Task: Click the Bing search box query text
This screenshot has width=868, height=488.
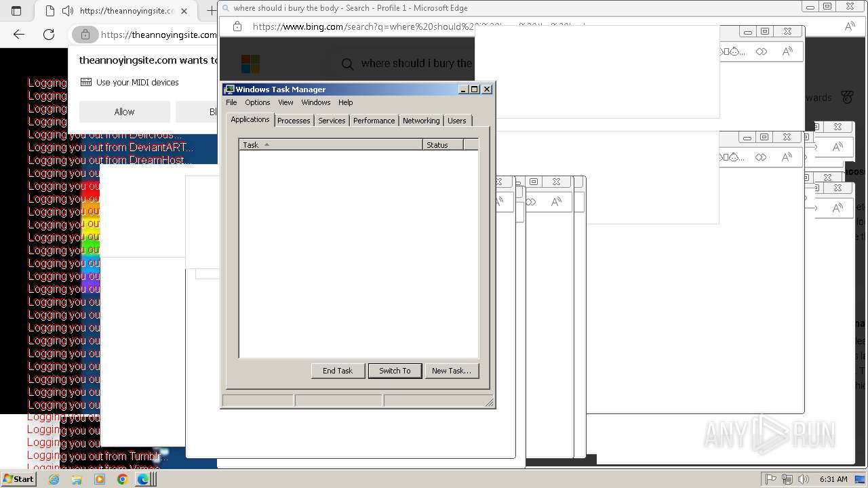Action: [416, 64]
